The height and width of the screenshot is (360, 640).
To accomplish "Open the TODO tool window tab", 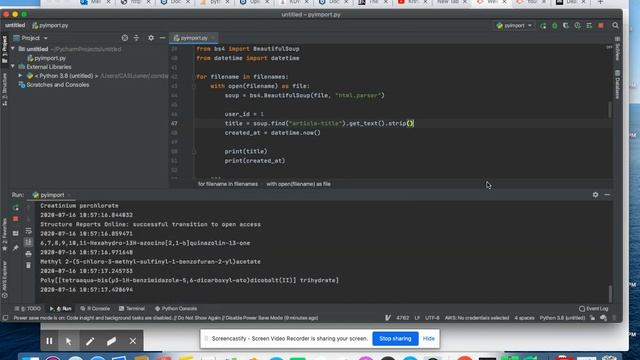I will [x=28, y=309].
